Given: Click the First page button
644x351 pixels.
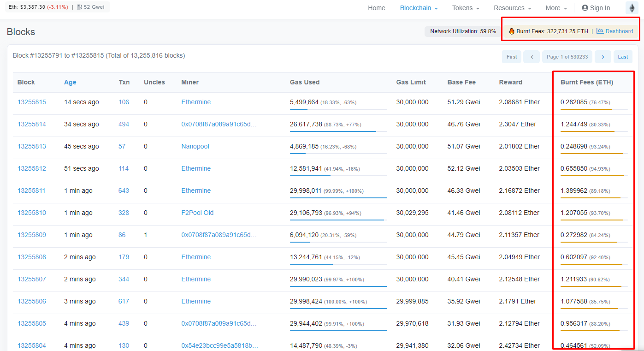Looking at the screenshot, I should (x=512, y=57).
